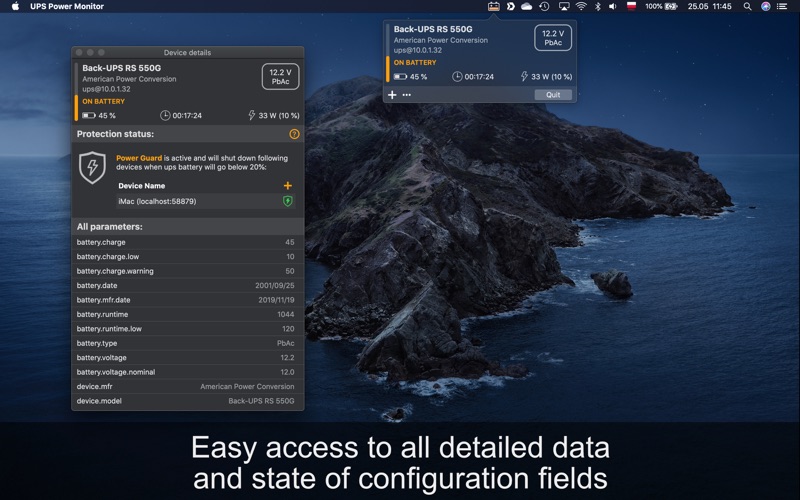Open the Bluetooth menu bar icon
The width and height of the screenshot is (800, 500).
click(x=597, y=7)
